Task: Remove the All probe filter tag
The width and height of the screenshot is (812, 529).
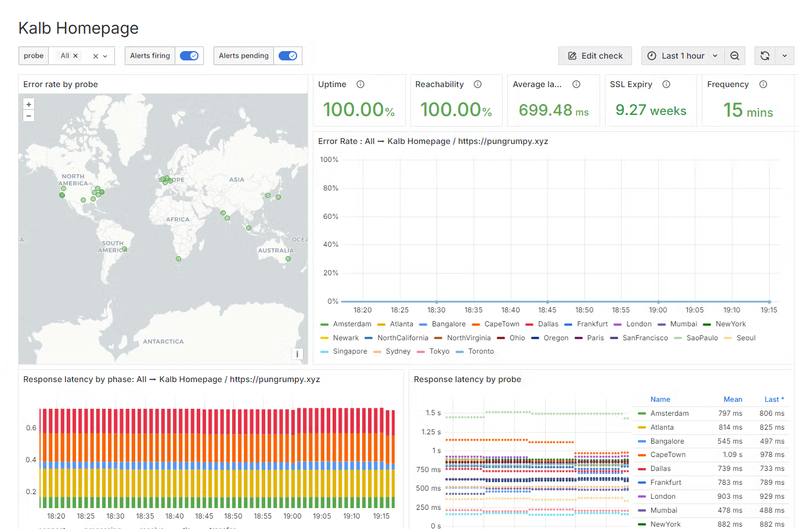Action: coord(75,56)
